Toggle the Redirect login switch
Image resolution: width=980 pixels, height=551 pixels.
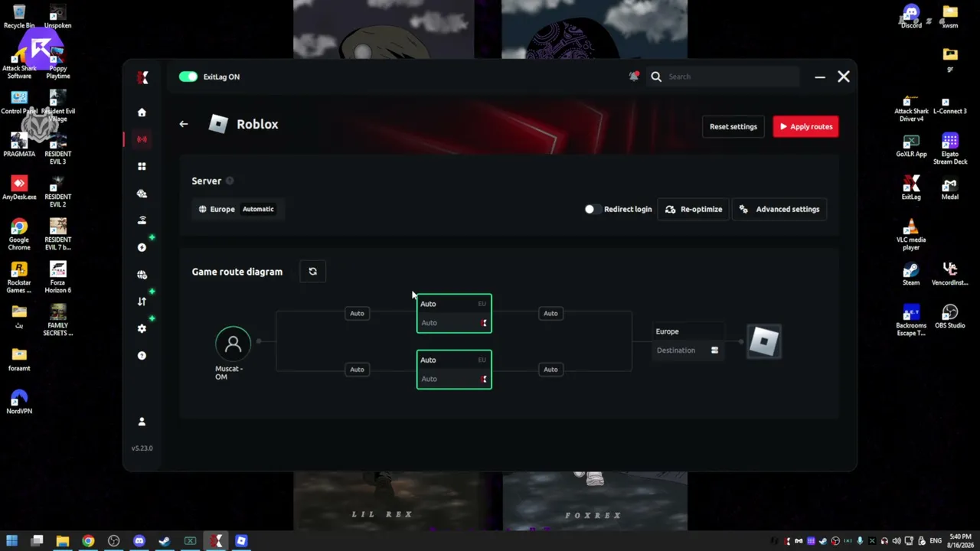pyautogui.click(x=593, y=209)
